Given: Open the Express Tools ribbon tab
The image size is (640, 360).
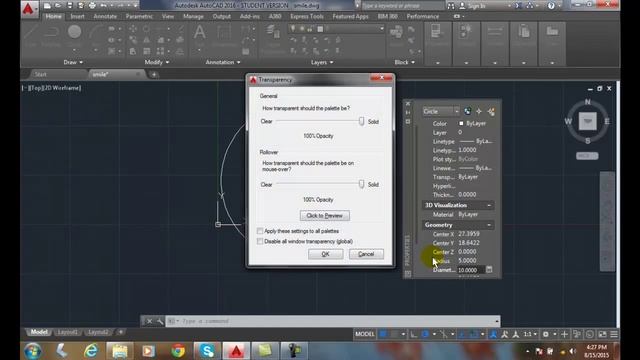Looking at the screenshot, I should pyautogui.click(x=307, y=16).
